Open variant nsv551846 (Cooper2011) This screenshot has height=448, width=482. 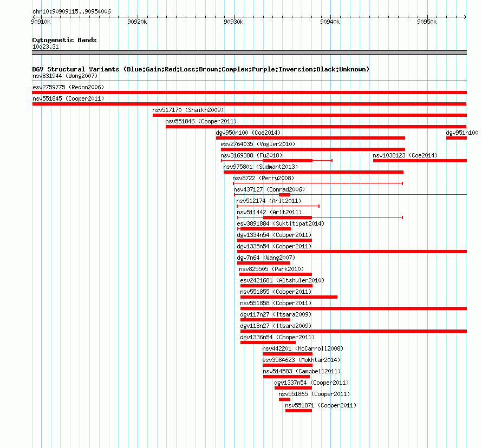point(201,121)
